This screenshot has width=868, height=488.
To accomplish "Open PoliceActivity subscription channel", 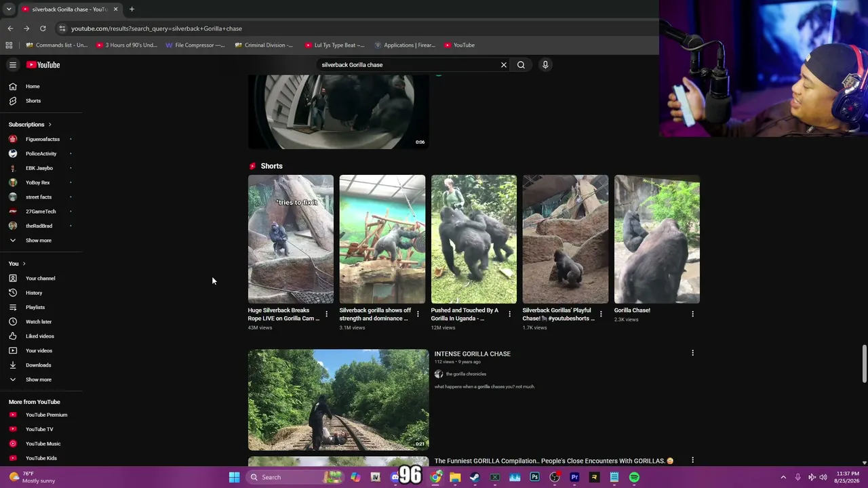I will 41,154.
